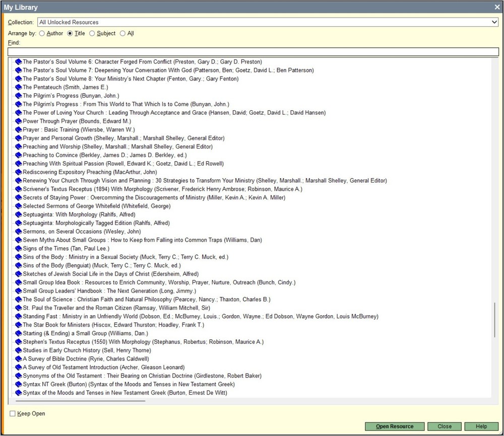Click book icon beside Sermons, on Several Occasions
The height and width of the screenshot is (436, 504).
(x=19, y=232)
